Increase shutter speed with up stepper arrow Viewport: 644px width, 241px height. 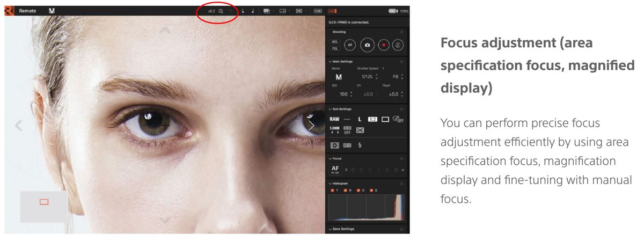coord(376,75)
